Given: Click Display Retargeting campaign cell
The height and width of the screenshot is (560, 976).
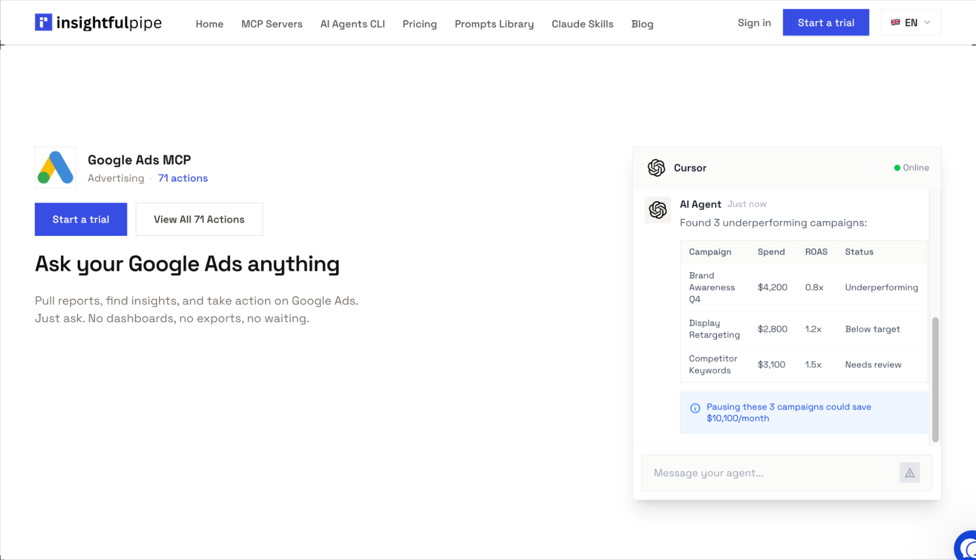Looking at the screenshot, I should (714, 329).
